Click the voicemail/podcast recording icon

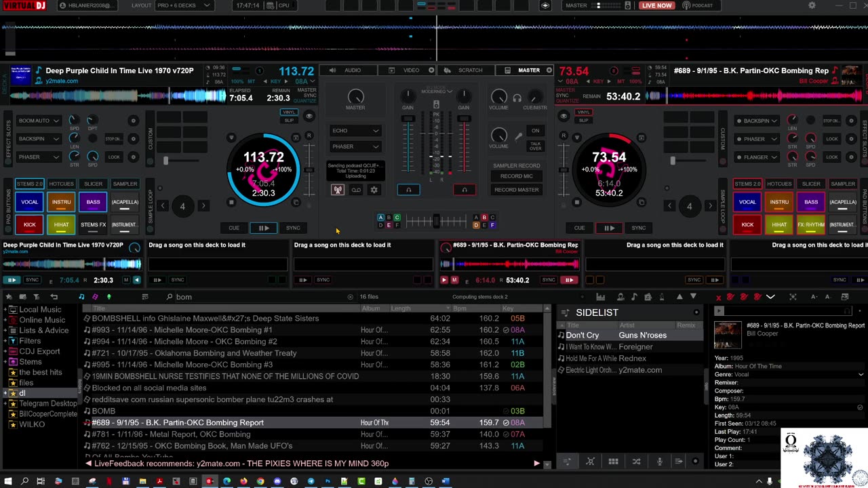coord(356,190)
